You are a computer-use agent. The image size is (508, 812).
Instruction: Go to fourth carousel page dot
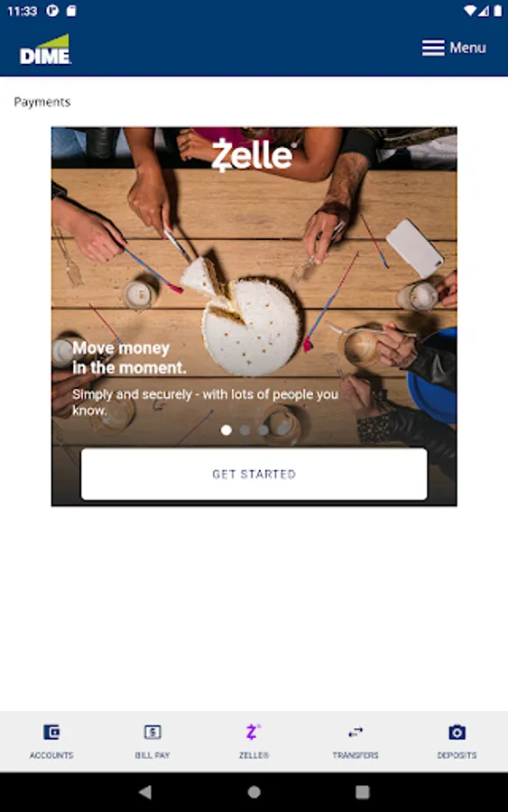(x=282, y=429)
